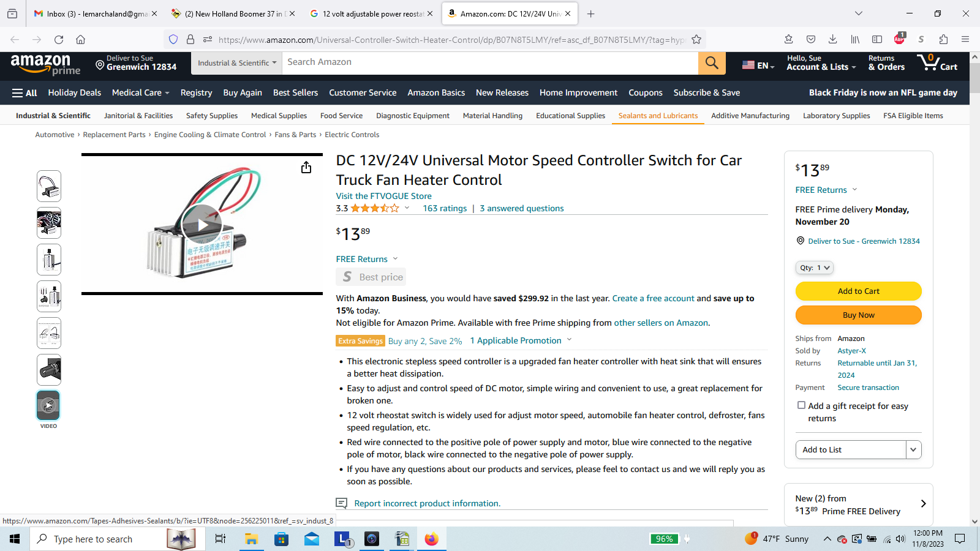Open the shopping Cart icon

pyautogui.click(x=937, y=62)
